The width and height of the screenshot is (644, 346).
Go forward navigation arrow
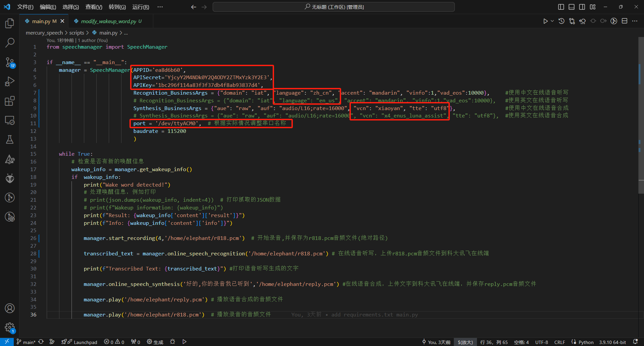[204, 7]
